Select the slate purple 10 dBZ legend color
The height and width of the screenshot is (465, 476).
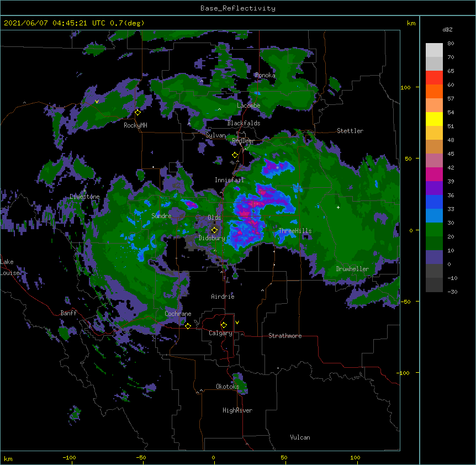point(434,257)
